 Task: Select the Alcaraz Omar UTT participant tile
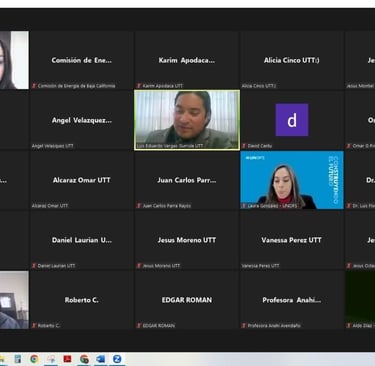(x=82, y=180)
